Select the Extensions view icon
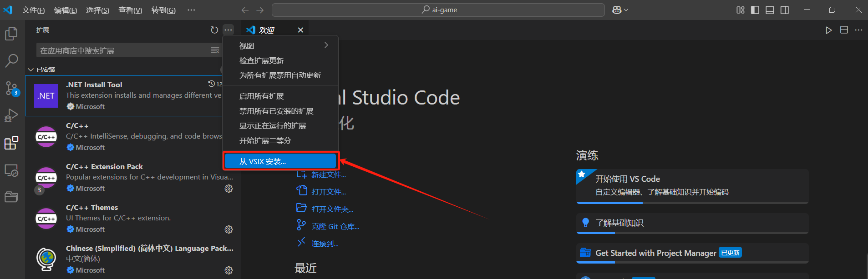The height and width of the screenshot is (279, 868). point(11,143)
